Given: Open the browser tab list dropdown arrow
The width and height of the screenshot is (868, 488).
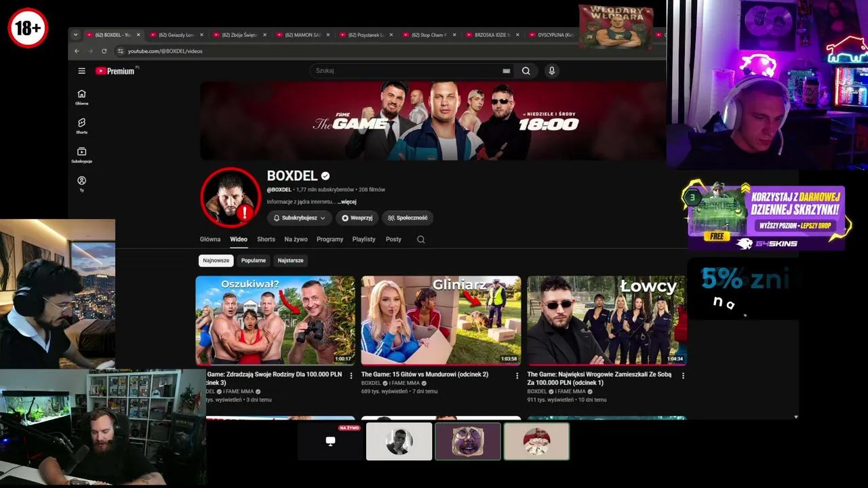Looking at the screenshot, I should point(75,35).
